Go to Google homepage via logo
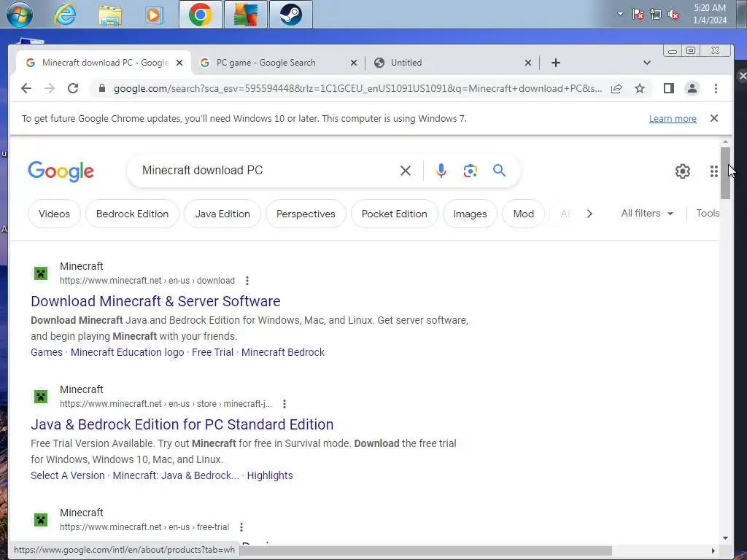This screenshot has width=747, height=560. point(61,171)
